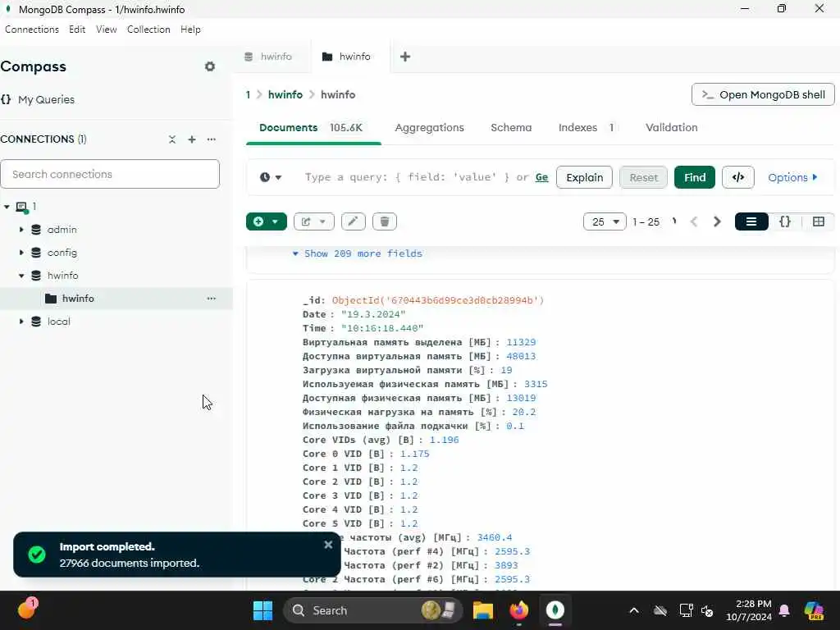The width and height of the screenshot is (840, 630).
Task: Click the ObjectId value of document
Action: tap(438, 300)
